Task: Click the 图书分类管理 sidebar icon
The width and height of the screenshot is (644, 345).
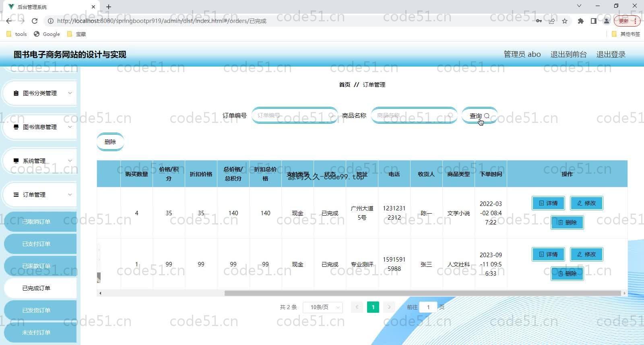Action: coord(16,93)
